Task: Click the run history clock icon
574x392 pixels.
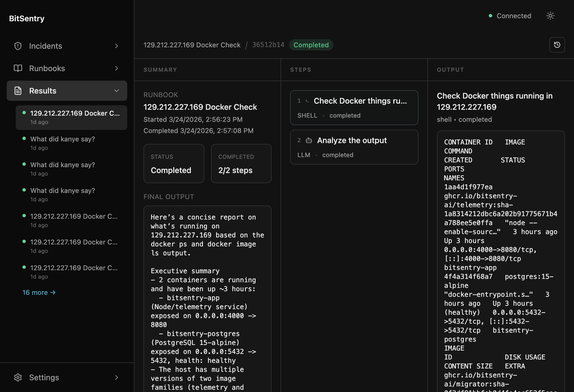Action: [x=557, y=45]
